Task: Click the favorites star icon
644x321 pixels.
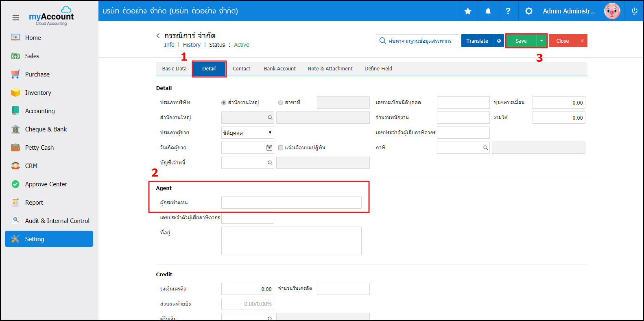Action: coord(468,11)
